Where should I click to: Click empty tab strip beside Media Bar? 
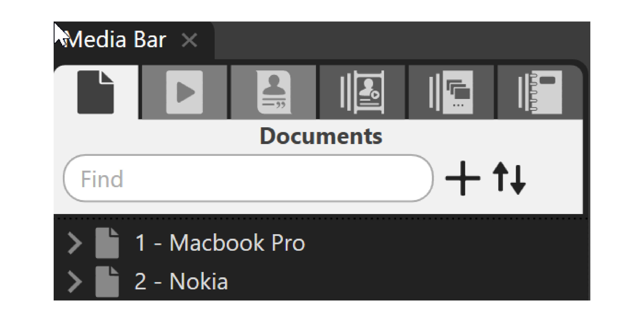click(400, 40)
